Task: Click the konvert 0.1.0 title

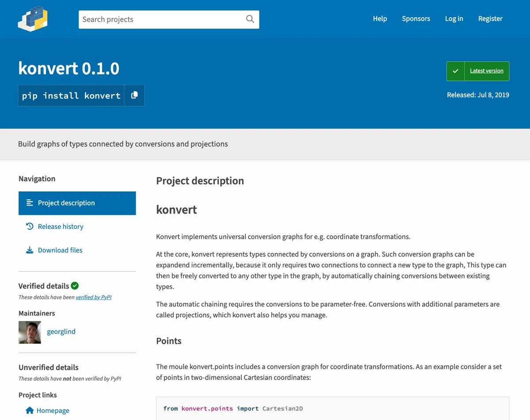Action: coord(69,68)
